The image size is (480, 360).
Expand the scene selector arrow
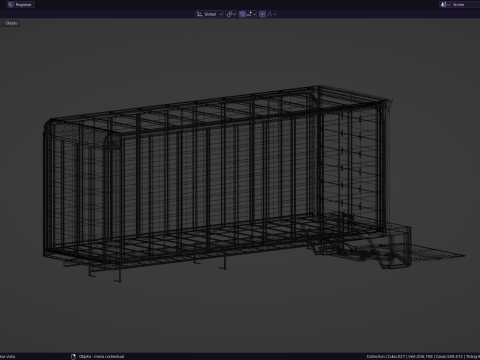point(448,4)
